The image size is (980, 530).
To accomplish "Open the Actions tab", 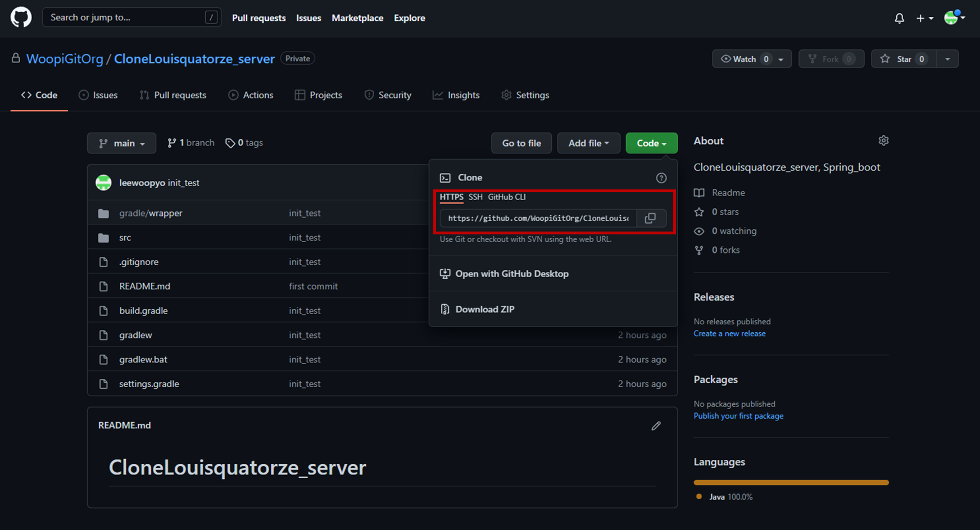I will tap(251, 95).
